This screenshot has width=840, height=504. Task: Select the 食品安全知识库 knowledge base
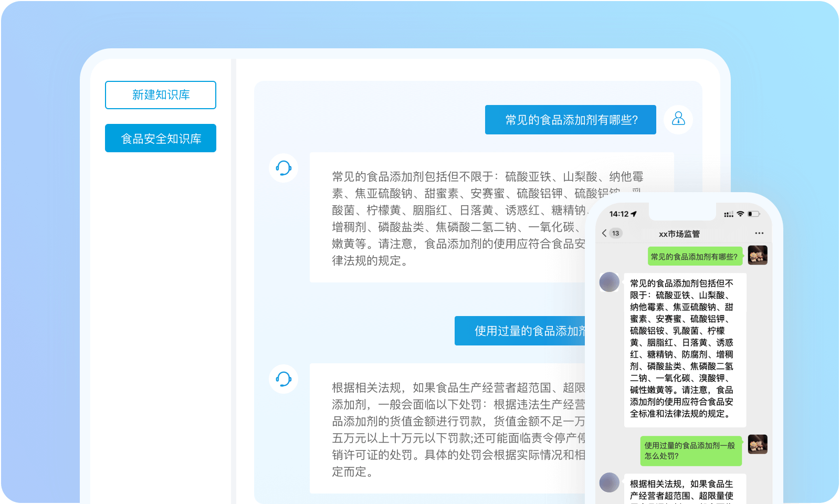[161, 138]
